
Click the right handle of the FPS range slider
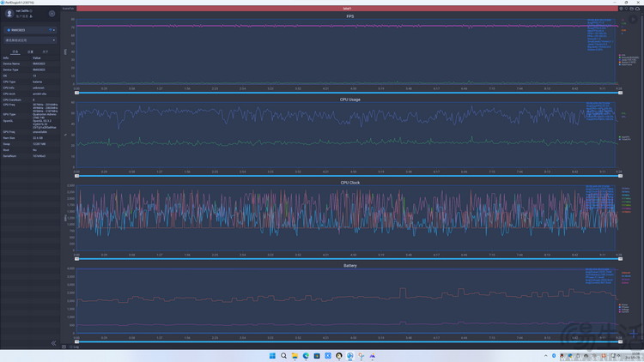pyautogui.click(x=620, y=93)
